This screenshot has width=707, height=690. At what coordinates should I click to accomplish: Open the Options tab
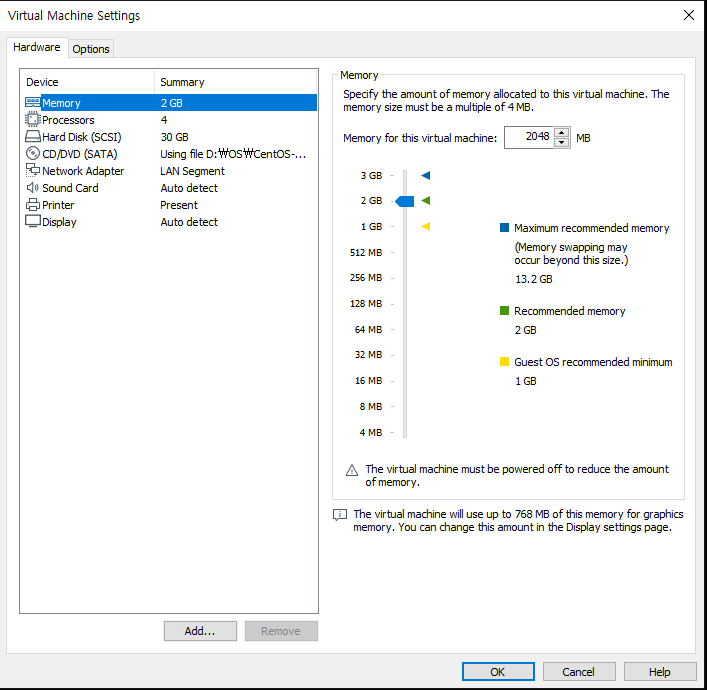click(91, 49)
